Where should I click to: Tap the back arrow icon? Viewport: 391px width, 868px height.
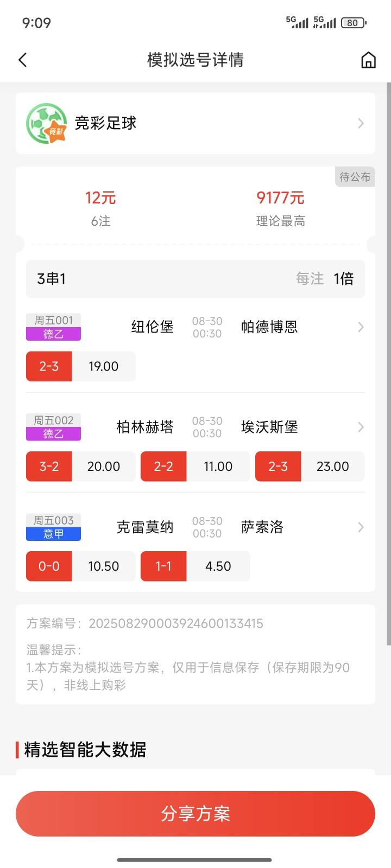point(22,60)
